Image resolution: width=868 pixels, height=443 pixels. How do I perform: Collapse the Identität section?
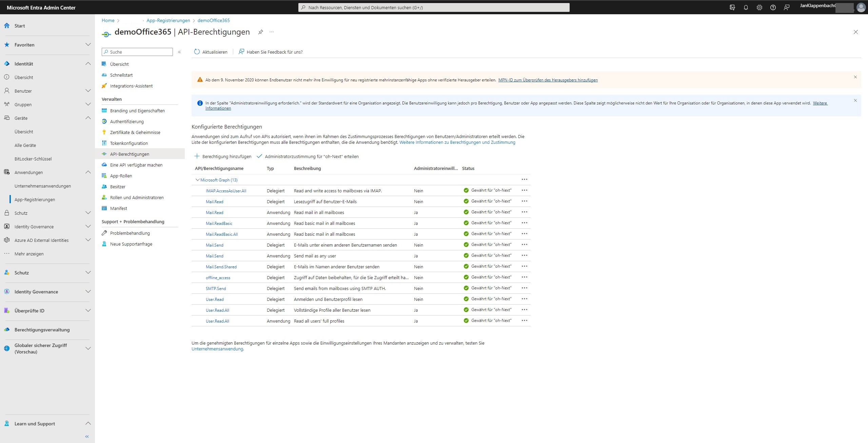tap(88, 64)
